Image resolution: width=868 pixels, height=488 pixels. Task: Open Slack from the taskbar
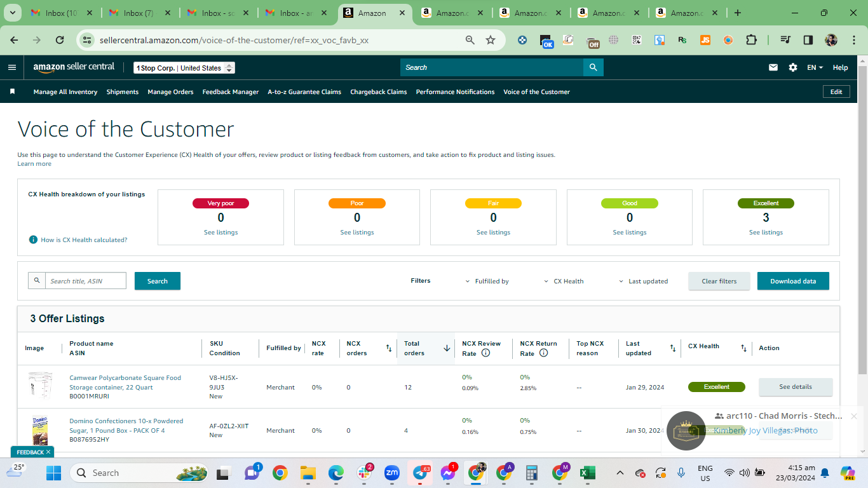pyautogui.click(x=364, y=473)
